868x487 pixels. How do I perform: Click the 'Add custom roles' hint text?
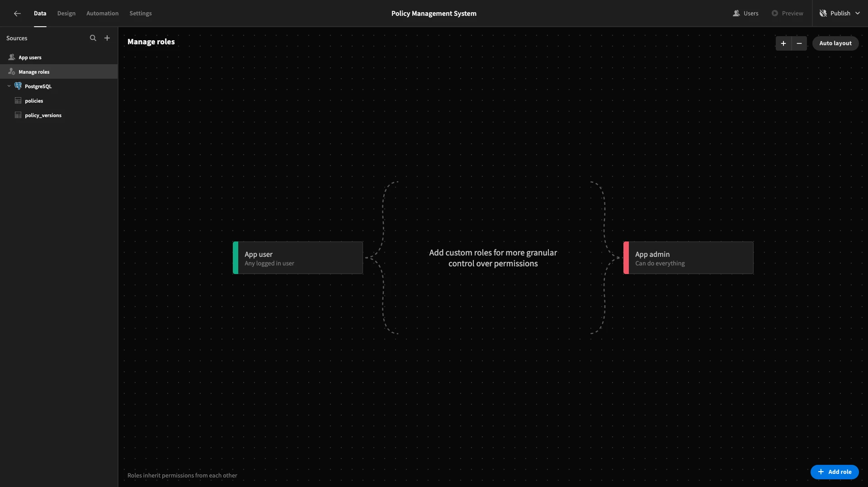[x=493, y=258]
